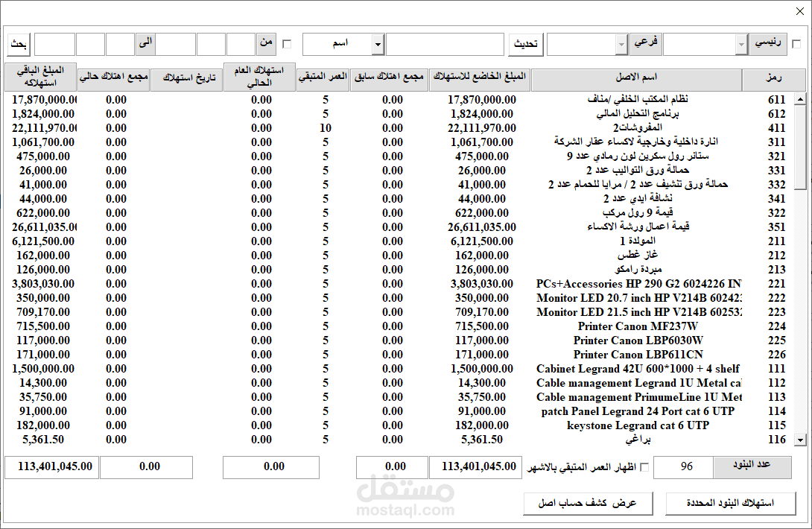Click the رئيسي main account button
812x529 pixels.
(x=768, y=43)
